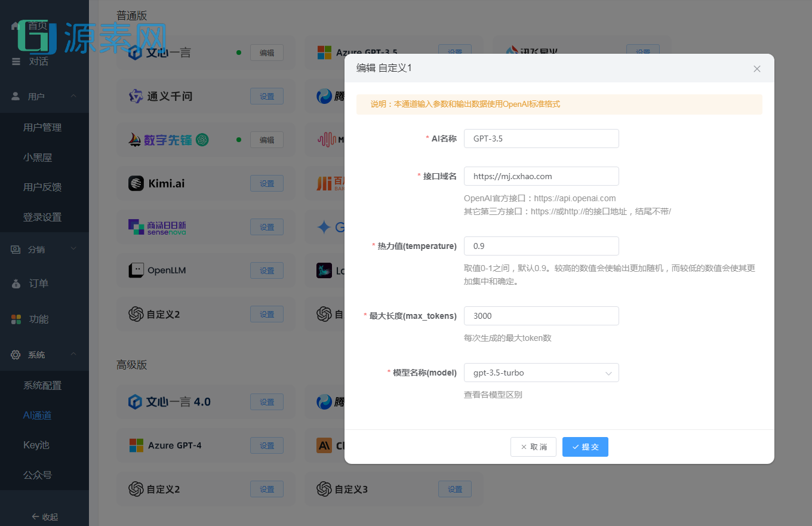Click the 文心一言 channel logo
Screen dimensions: 812x526
pos(135,53)
